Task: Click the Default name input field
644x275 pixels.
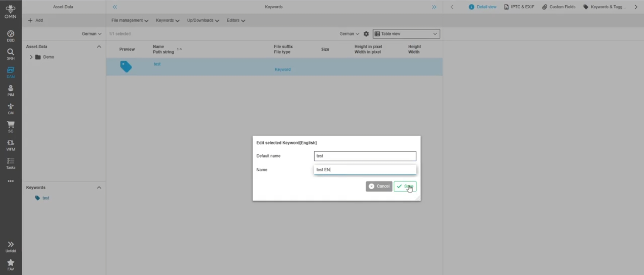Action: point(365,156)
